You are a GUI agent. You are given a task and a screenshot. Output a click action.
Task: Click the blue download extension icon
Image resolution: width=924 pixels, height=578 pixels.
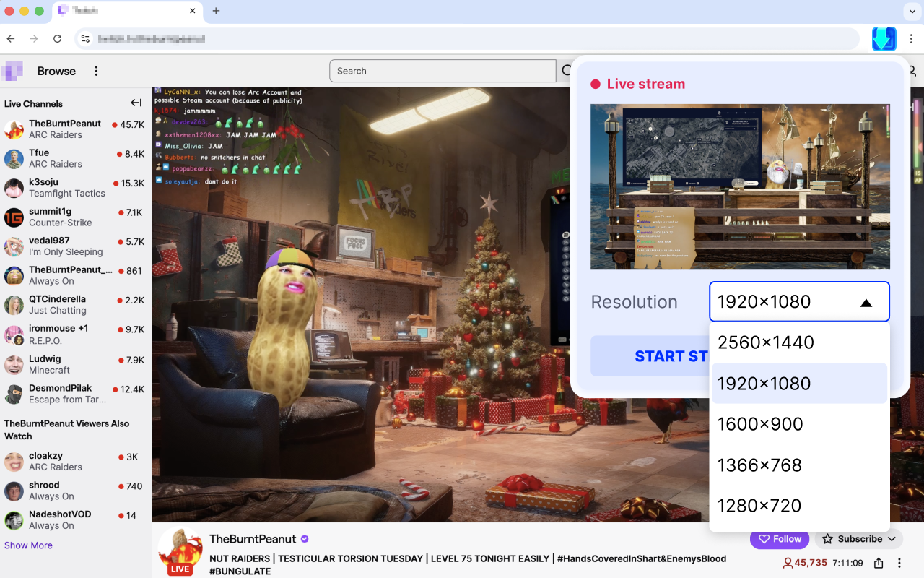click(884, 39)
